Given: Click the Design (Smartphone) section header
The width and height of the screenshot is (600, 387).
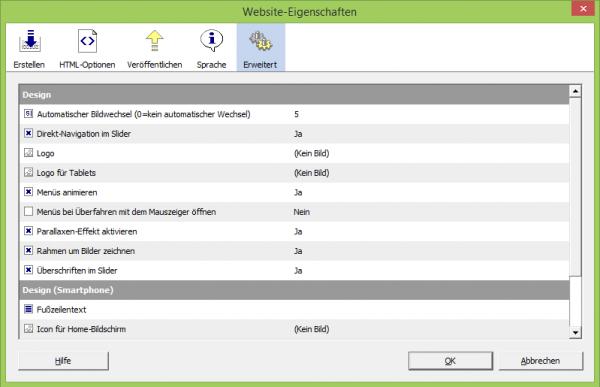Looking at the screenshot, I should point(294,290).
